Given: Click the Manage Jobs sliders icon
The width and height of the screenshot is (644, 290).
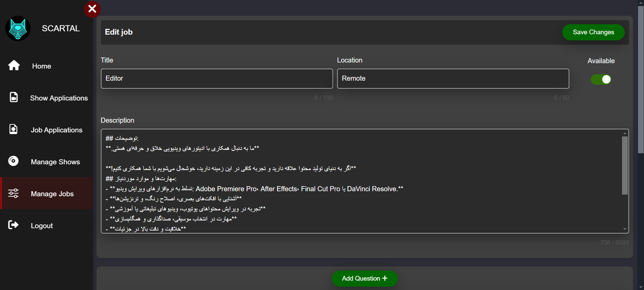Looking at the screenshot, I should tap(13, 193).
